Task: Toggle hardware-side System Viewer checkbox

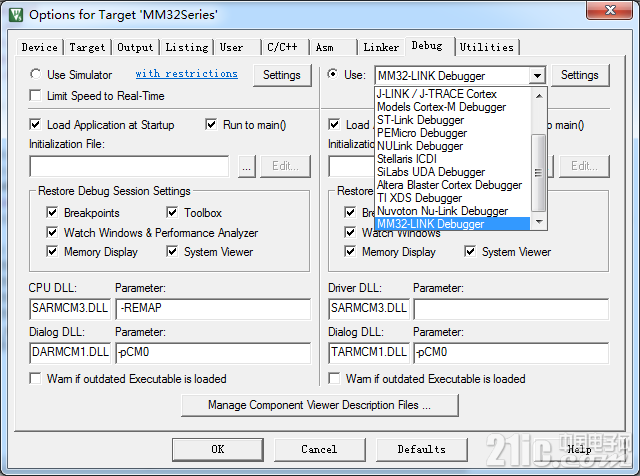Action: (x=470, y=251)
